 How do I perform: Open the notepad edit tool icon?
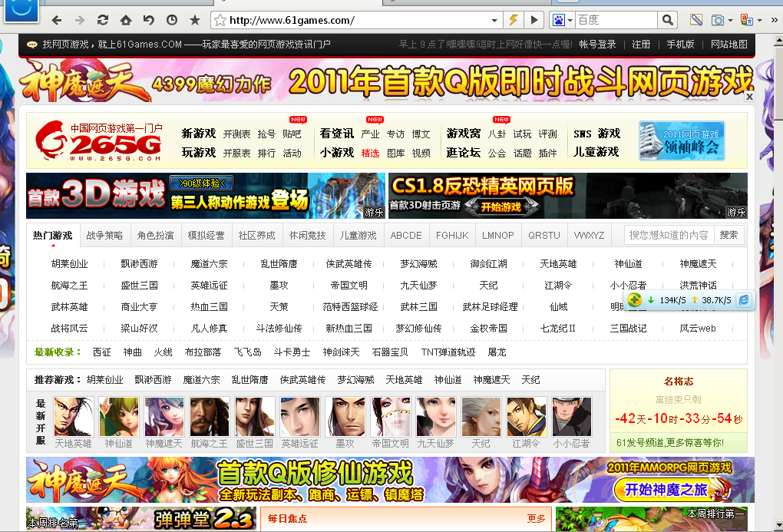696,20
